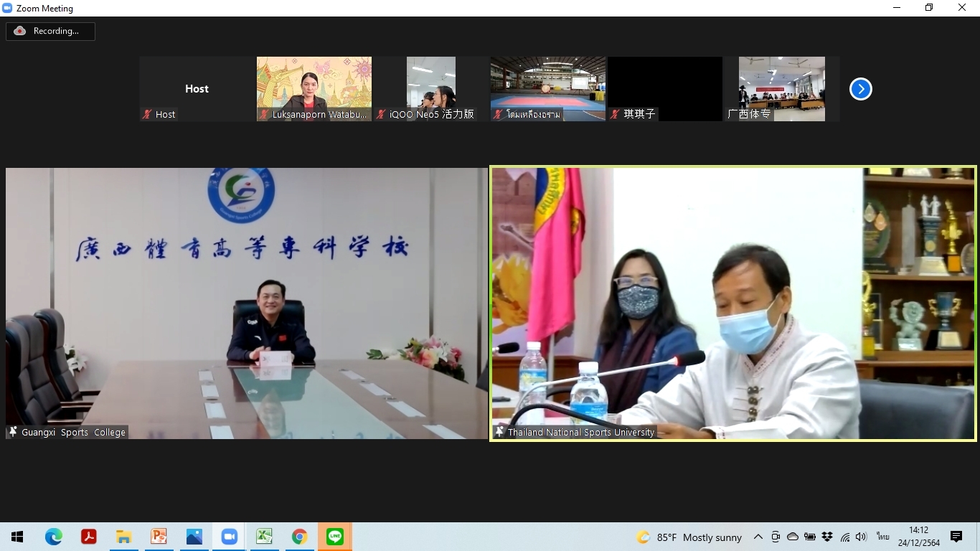
Task: Open LINE app in taskbar
Action: pyautogui.click(x=335, y=537)
